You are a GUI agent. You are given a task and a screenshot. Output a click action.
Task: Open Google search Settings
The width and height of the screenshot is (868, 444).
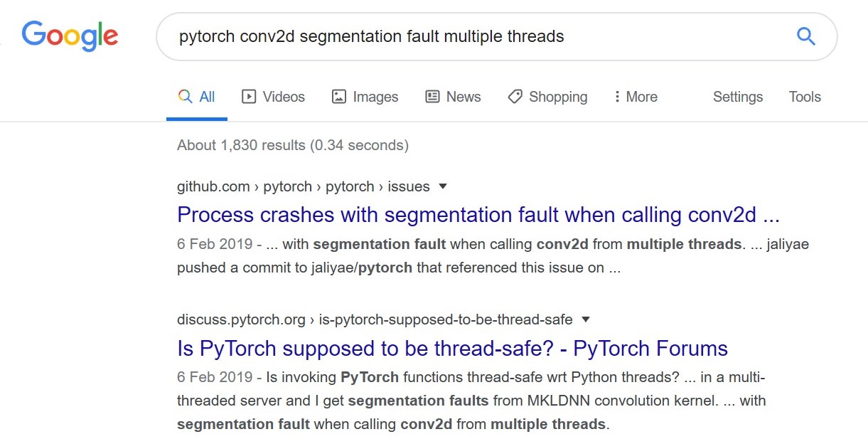tap(737, 96)
